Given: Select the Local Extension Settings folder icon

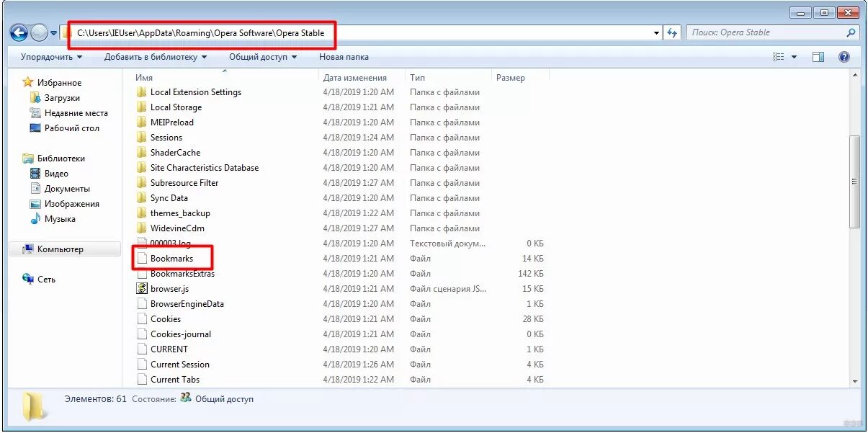Looking at the screenshot, I should [x=141, y=92].
